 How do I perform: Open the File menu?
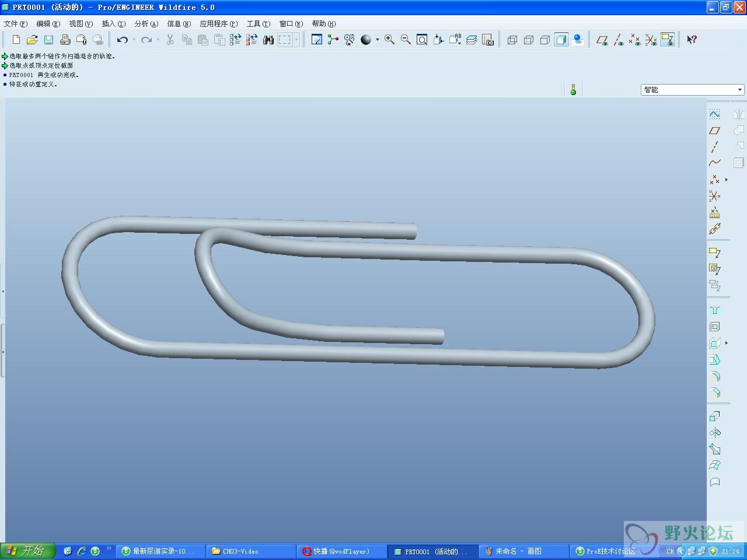coord(16,24)
